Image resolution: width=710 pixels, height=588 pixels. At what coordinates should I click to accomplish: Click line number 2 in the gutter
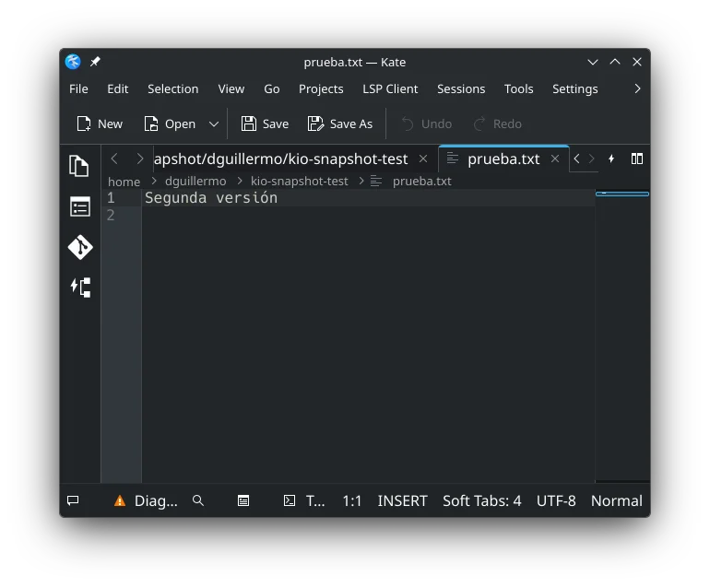tap(111, 215)
